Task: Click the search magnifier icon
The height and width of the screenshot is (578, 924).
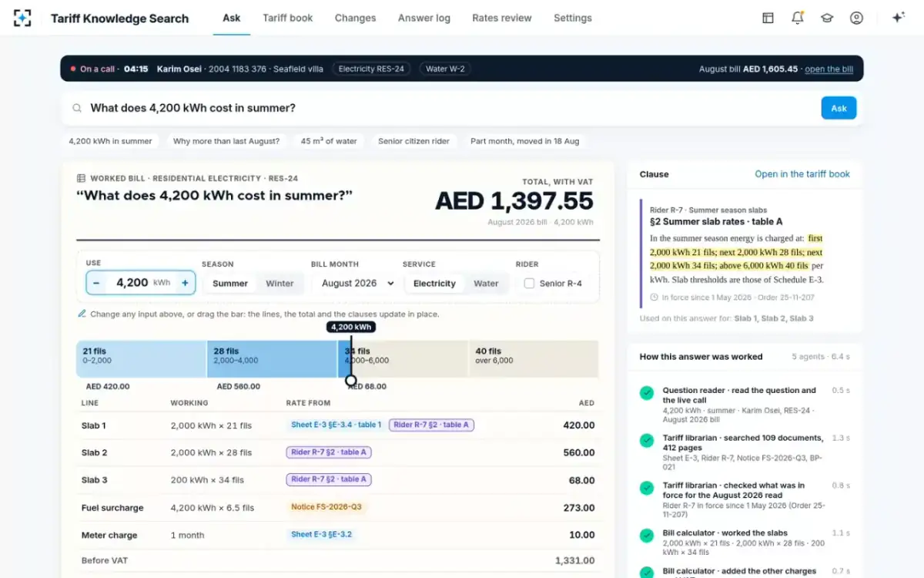Action: pos(77,109)
